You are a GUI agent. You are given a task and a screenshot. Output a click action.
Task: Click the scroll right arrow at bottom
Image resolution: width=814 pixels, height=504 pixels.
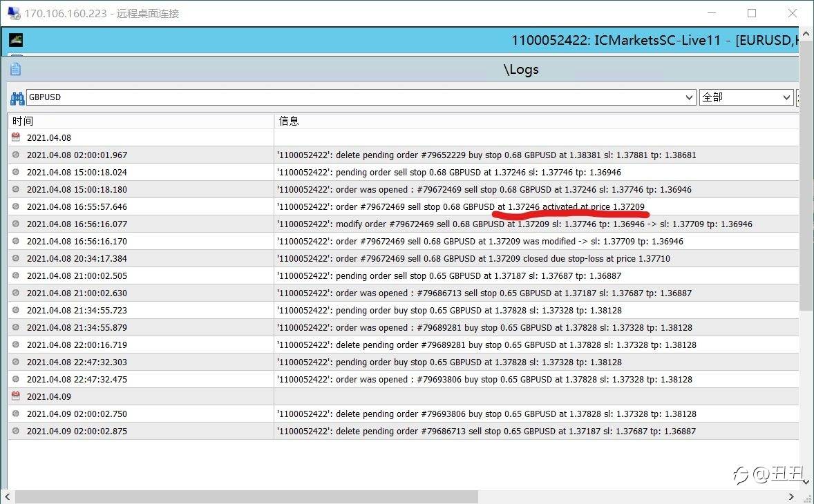click(791, 496)
